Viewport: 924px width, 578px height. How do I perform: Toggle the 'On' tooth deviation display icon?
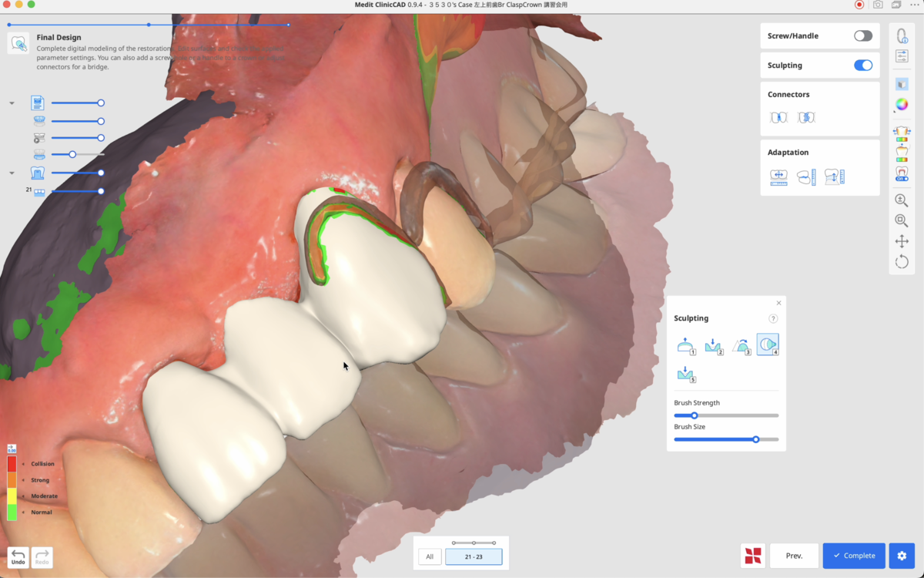point(902,173)
